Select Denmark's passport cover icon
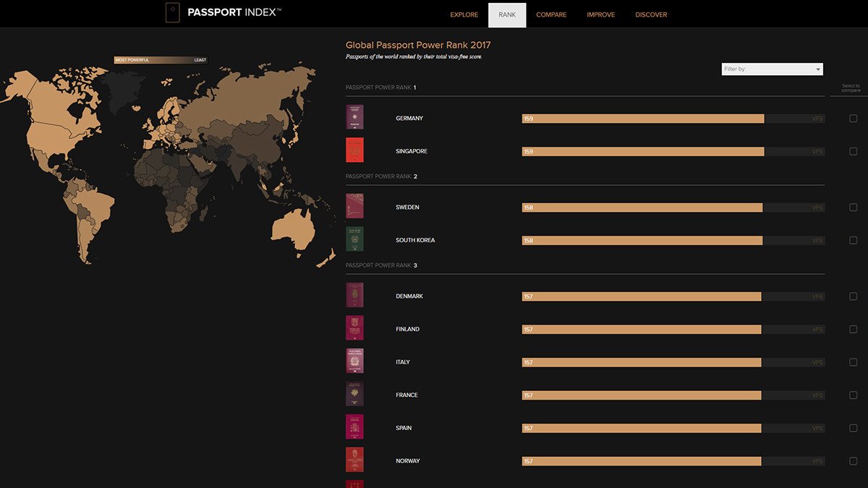868x488 pixels. coord(354,296)
